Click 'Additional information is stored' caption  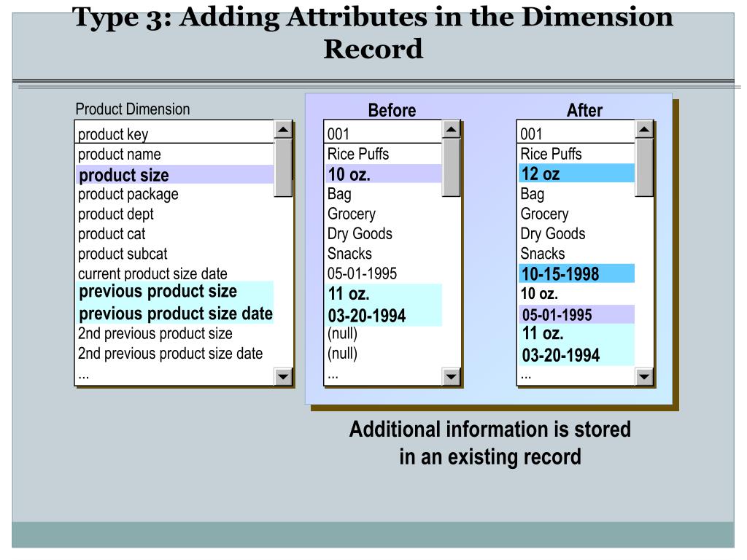pos(490,429)
